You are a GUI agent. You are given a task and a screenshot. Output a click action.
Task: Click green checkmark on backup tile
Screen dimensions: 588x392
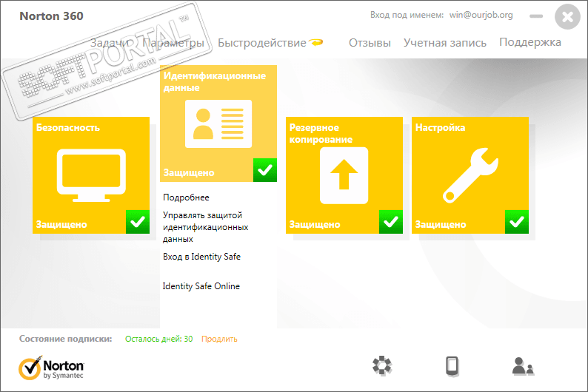click(391, 222)
